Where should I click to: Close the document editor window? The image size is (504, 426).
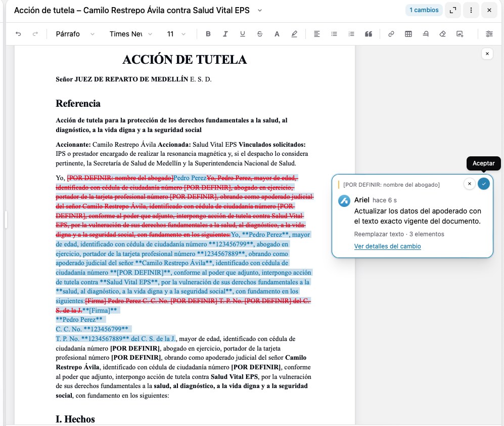[489, 10]
